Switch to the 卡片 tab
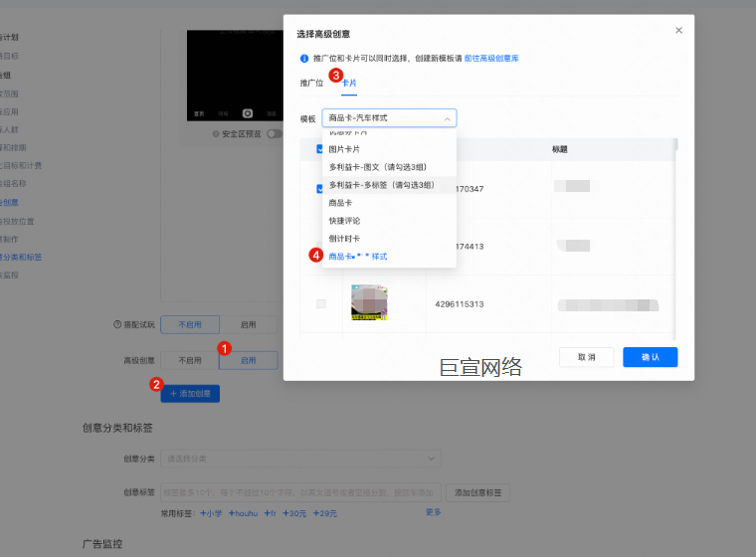 click(349, 83)
